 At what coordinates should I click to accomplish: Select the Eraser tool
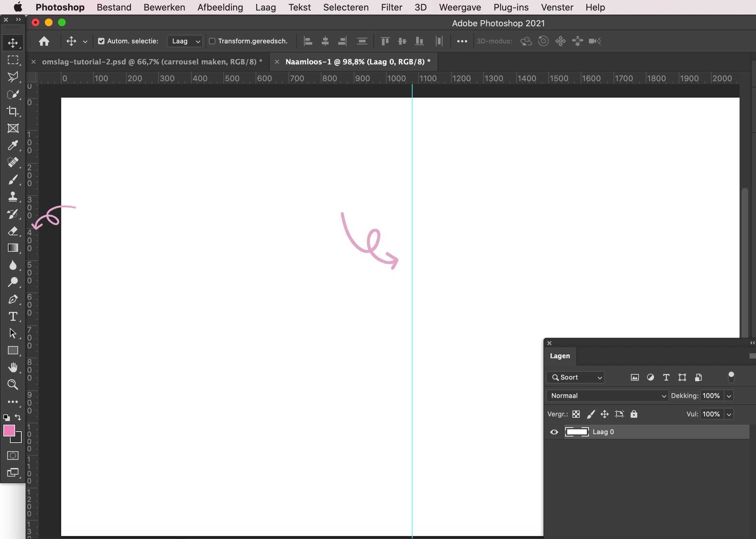13,231
